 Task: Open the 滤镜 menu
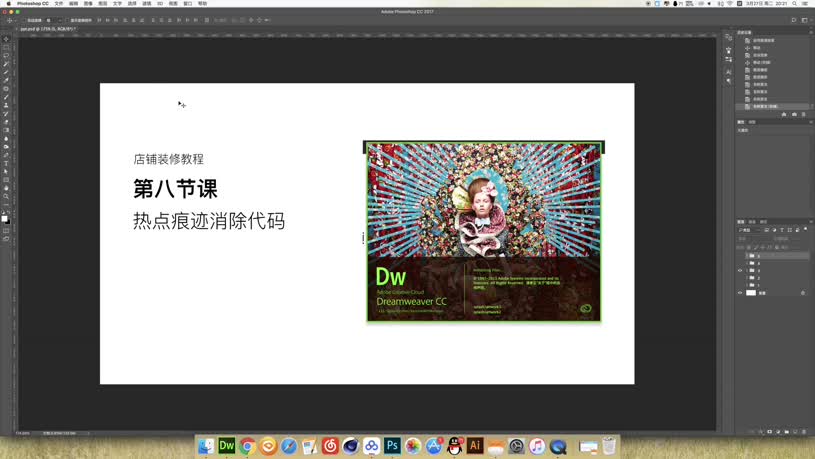pos(147,4)
